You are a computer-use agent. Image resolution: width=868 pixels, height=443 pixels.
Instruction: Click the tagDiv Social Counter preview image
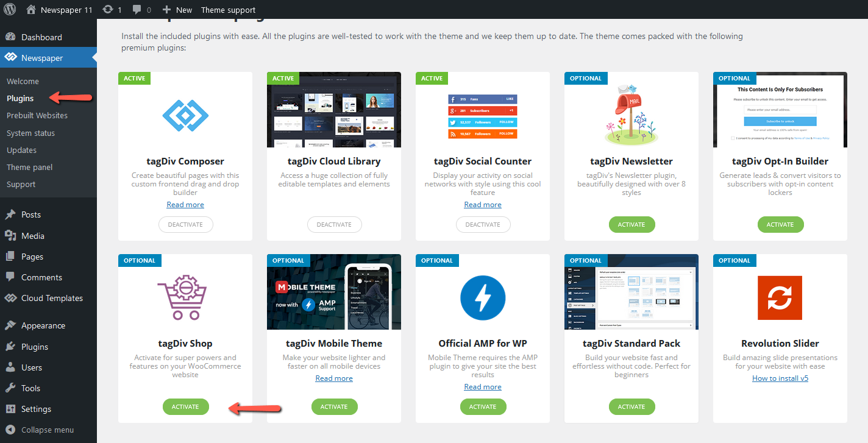483,116
